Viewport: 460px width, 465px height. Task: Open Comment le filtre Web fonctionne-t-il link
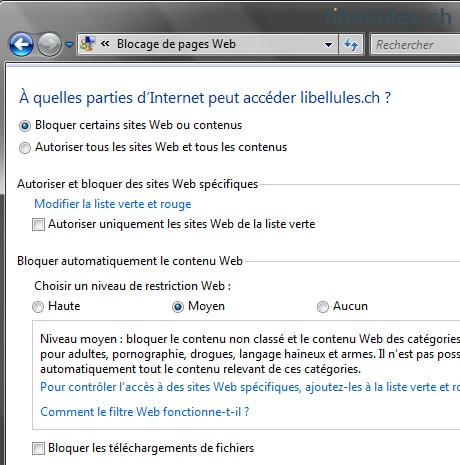pyautogui.click(x=145, y=412)
